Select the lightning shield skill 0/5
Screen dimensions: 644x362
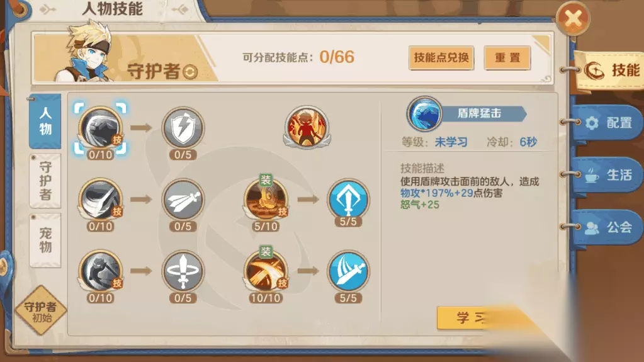[x=183, y=128]
